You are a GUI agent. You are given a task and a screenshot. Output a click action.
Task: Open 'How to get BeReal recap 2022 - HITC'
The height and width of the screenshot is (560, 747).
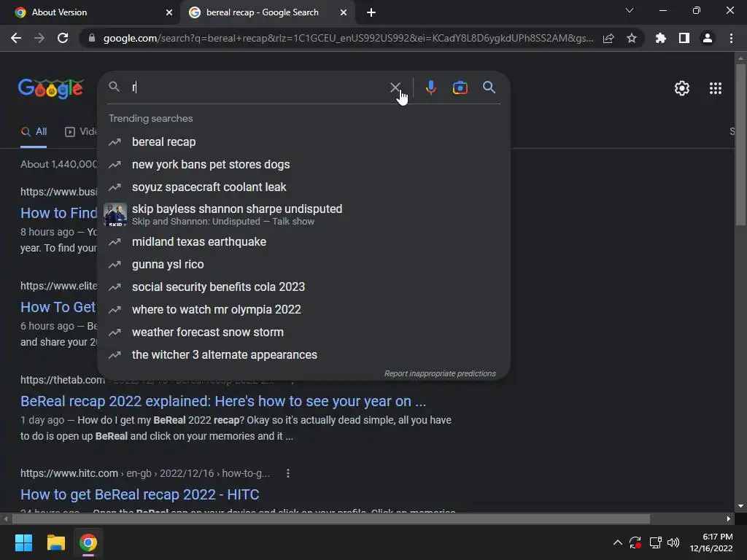pos(139,495)
